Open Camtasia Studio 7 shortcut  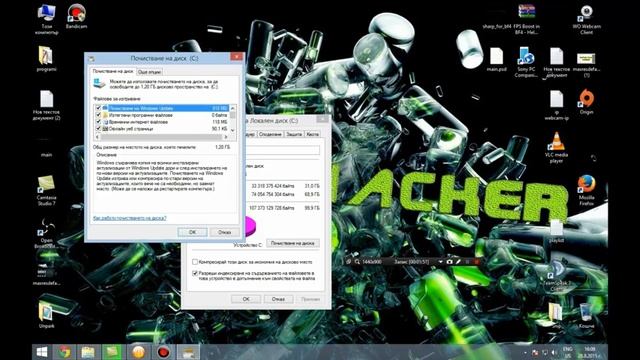click(x=46, y=190)
